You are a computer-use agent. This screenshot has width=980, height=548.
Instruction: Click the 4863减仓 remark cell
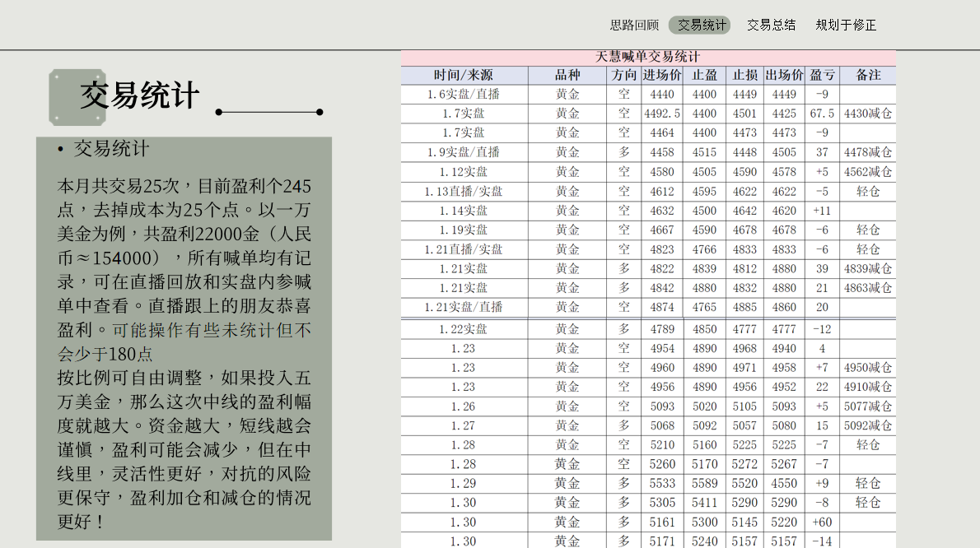click(x=868, y=288)
